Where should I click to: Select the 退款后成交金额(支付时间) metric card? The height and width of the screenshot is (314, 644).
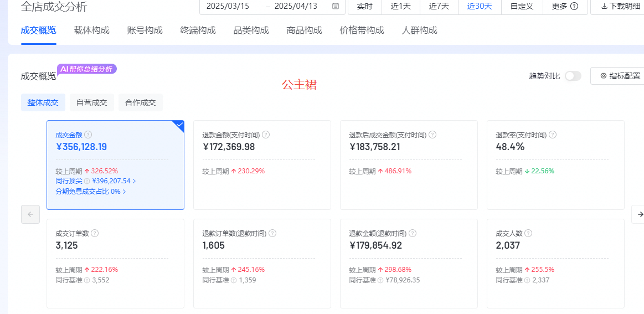click(x=409, y=165)
